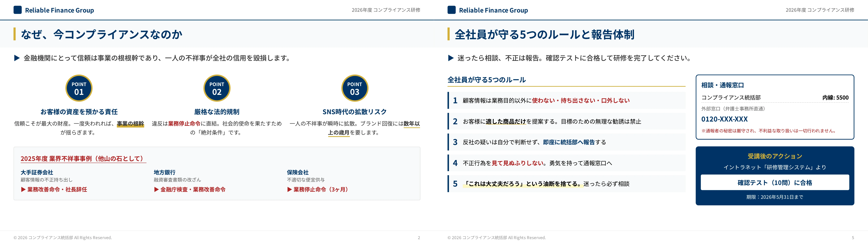Image resolution: width=868 pixels, height=244 pixels.
Task: Click the red phrase 業務停止命令 under POINT 02
Action: (x=184, y=124)
